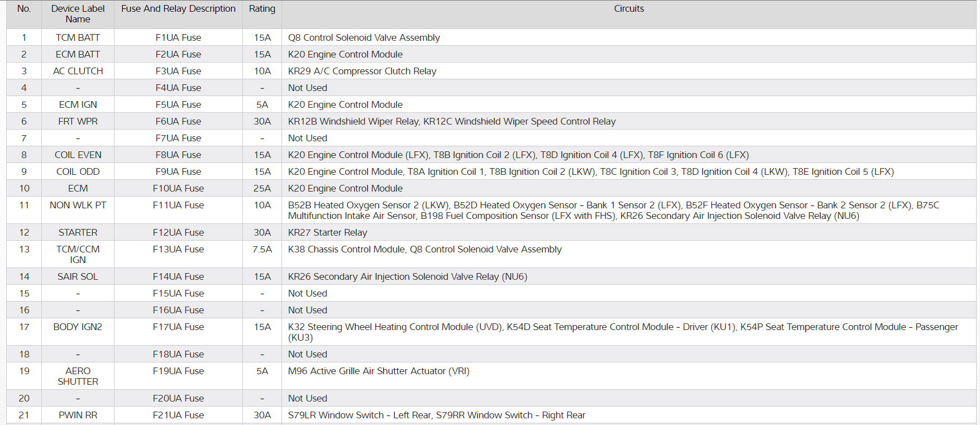Click the BODY IGN2 device label
980x425 pixels.
coord(78,327)
